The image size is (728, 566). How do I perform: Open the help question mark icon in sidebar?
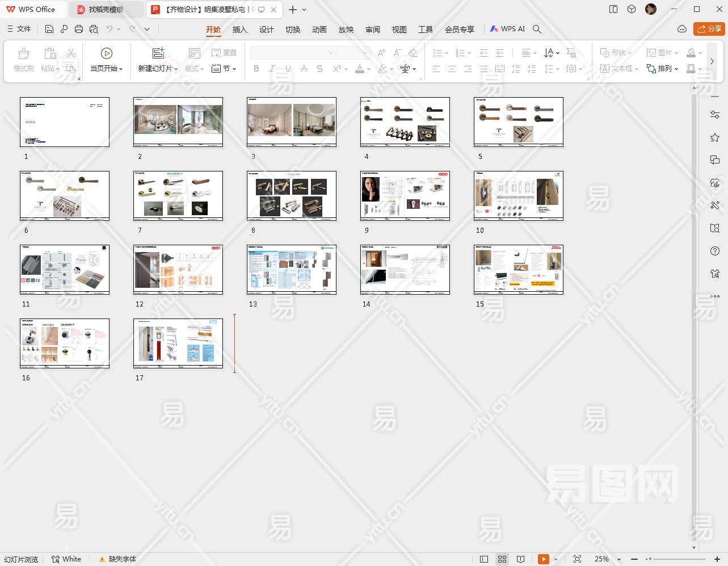click(x=715, y=251)
